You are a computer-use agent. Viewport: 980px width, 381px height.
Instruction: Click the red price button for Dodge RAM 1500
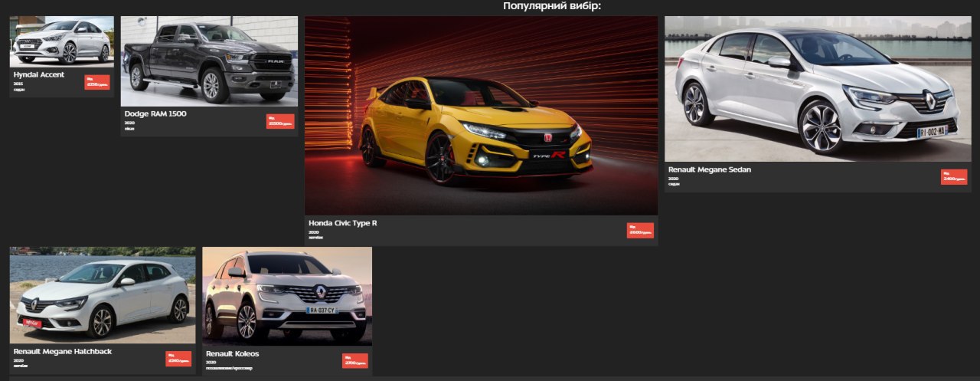click(x=280, y=121)
